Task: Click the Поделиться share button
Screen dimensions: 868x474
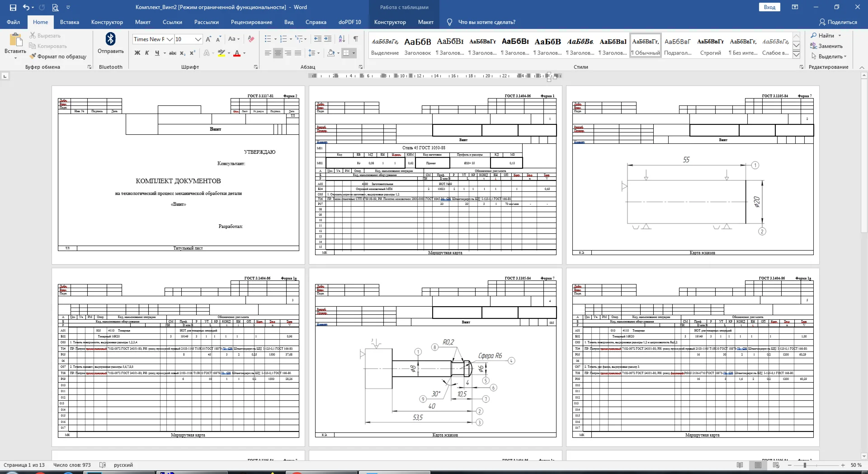Action: [x=838, y=22]
